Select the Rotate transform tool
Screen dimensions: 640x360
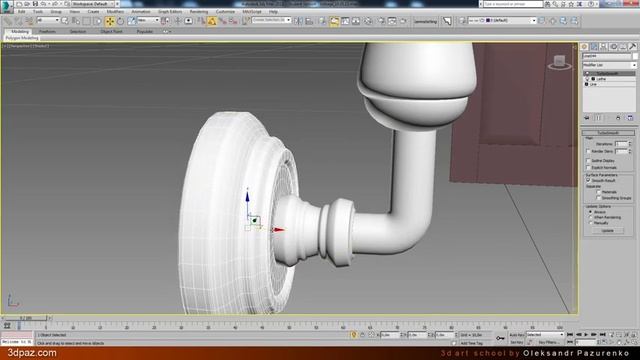[x=120, y=21]
